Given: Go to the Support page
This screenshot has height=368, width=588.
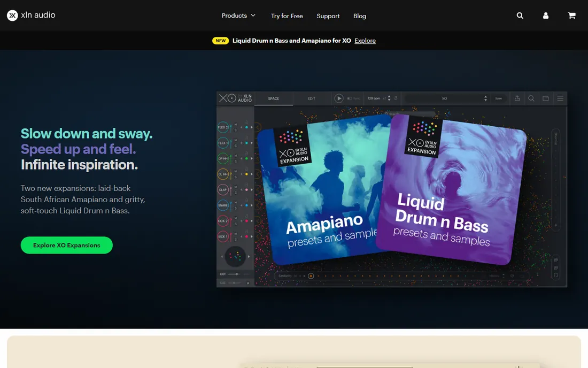Looking at the screenshot, I should 328,16.
